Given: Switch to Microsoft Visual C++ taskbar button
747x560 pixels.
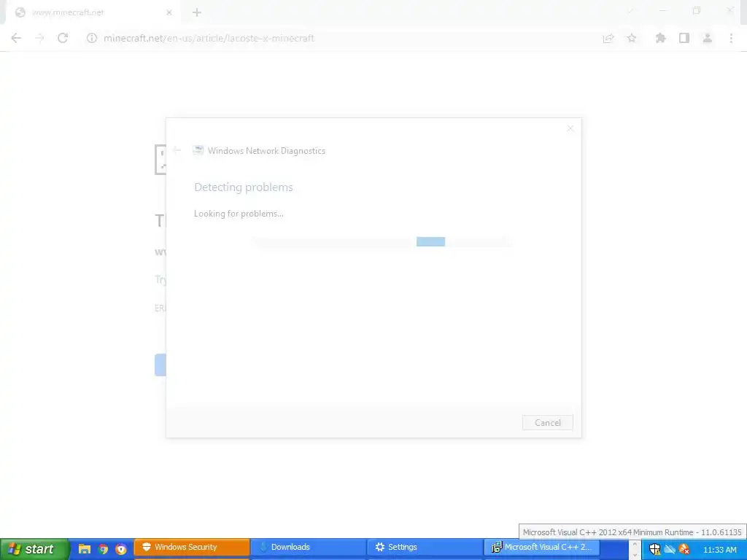Looking at the screenshot, I should (542, 548).
